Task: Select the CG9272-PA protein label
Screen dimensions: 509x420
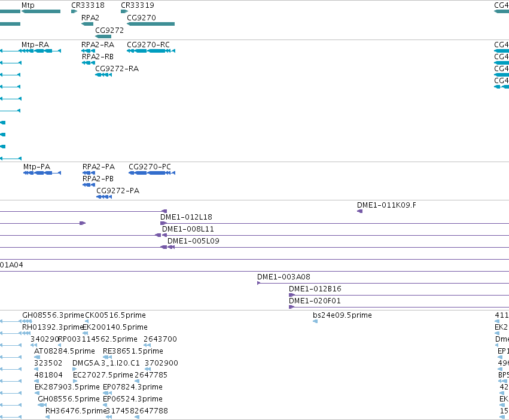Action: point(118,191)
